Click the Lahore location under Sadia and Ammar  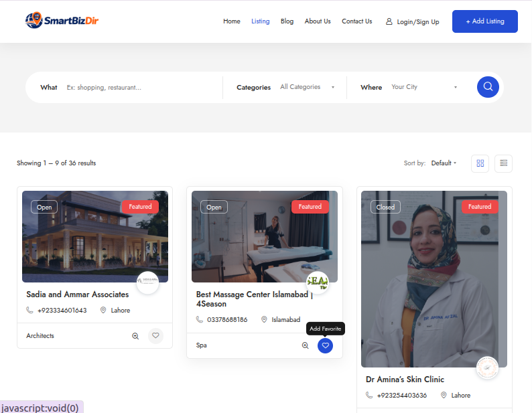pos(121,311)
